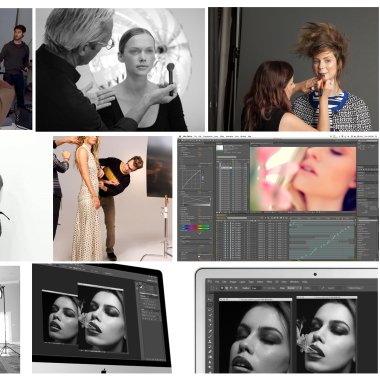Open Photoshop Window menu on the laptop

click(294, 282)
